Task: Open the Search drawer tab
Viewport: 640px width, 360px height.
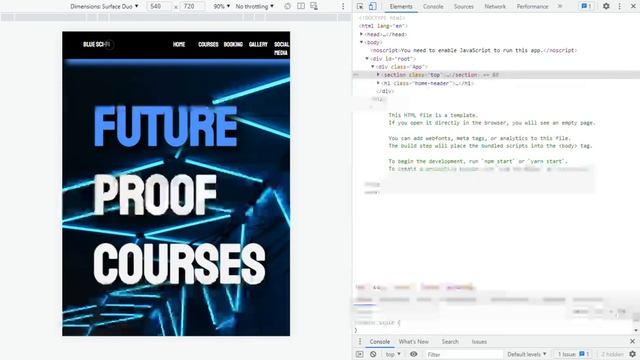Action: pos(450,342)
